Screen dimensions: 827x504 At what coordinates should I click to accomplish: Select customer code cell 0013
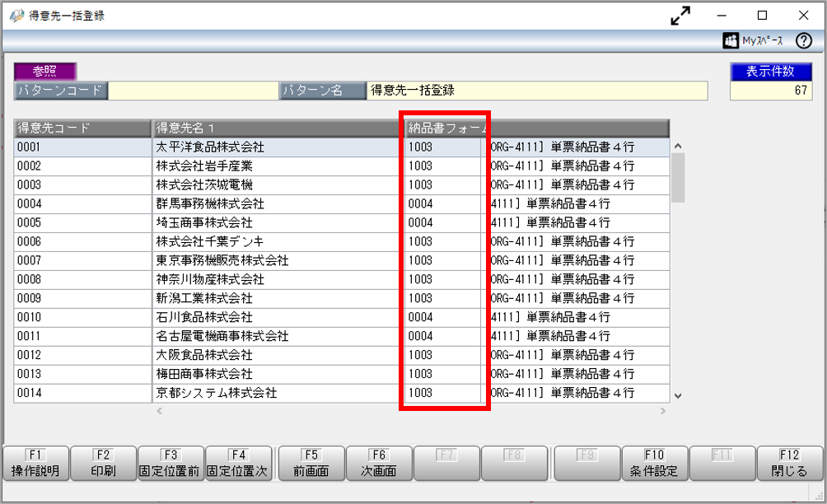coord(83,375)
